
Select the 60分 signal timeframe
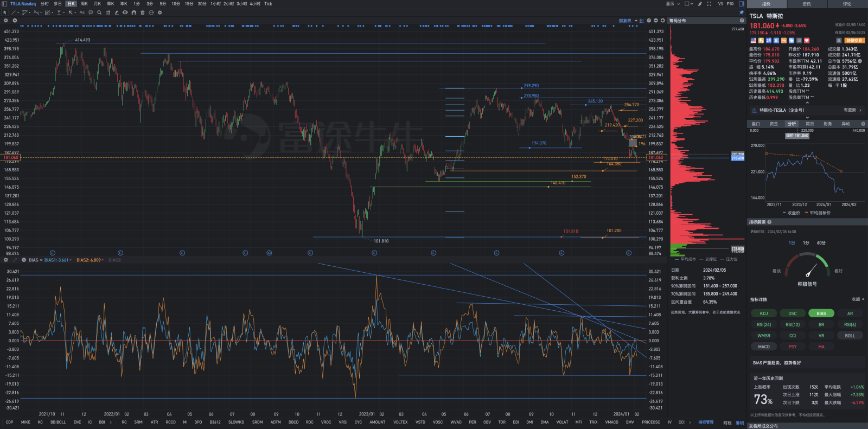coord(821,243)
